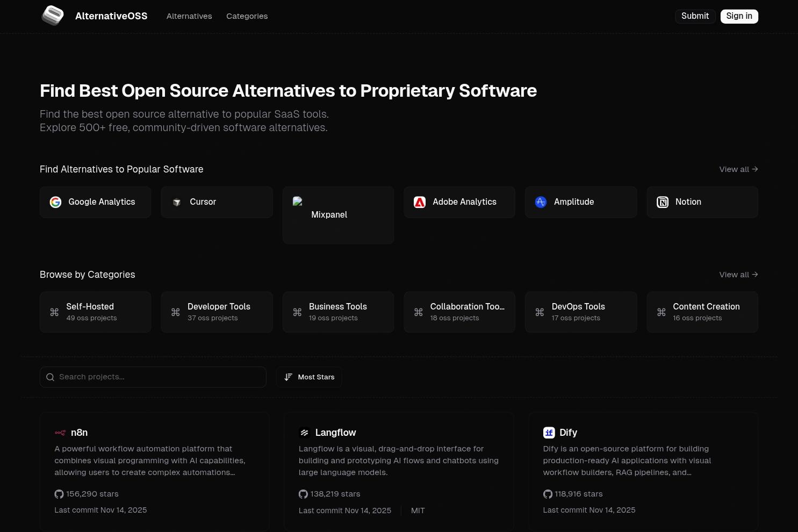Click the Cursor cube icon
798x532 pixels.
[x=177, y=202]
